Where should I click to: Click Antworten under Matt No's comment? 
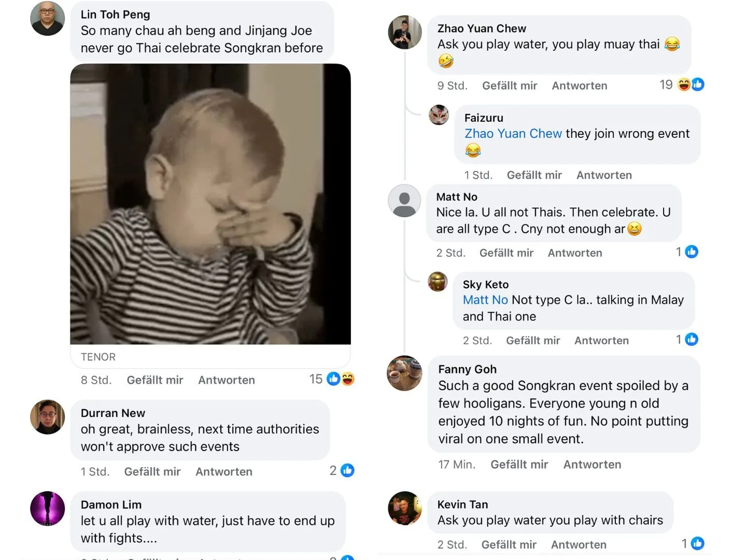[x=575, y=253]
